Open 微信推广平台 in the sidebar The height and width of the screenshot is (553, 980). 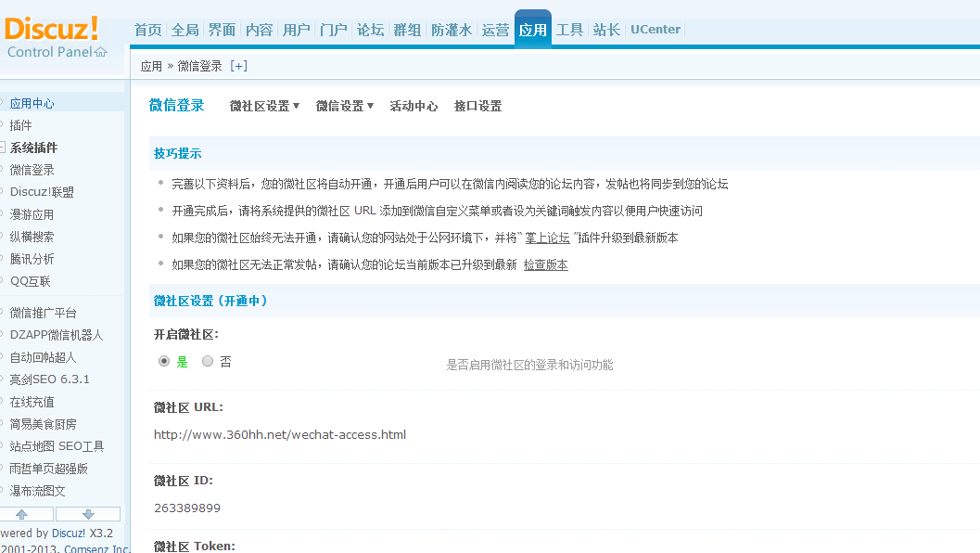tap(44, 313)
